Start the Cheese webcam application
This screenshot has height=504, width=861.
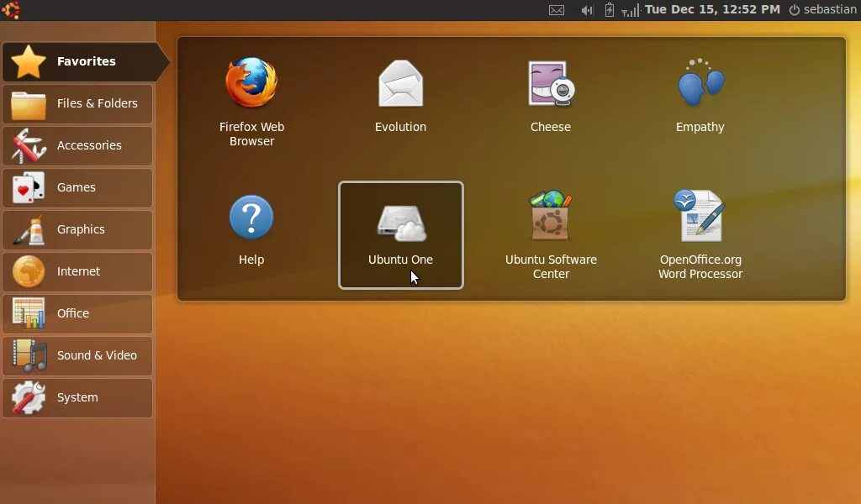coord(550,97)
